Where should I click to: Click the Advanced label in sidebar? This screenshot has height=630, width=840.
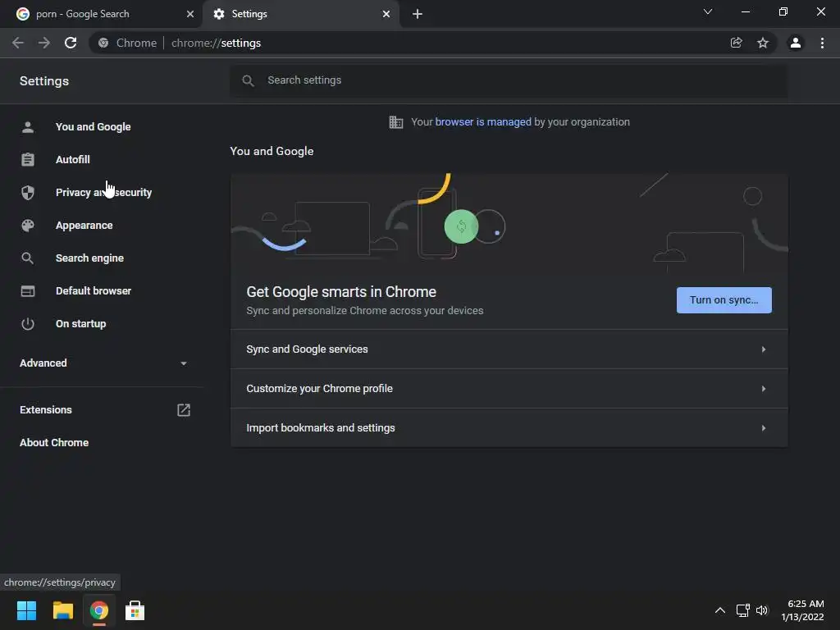tap(43, 363)
